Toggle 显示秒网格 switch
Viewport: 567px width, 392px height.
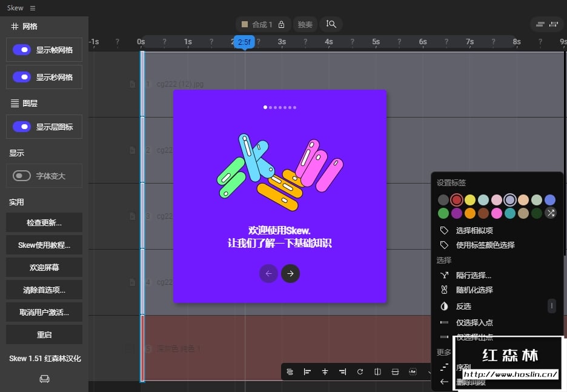click(x=22, y=77)
